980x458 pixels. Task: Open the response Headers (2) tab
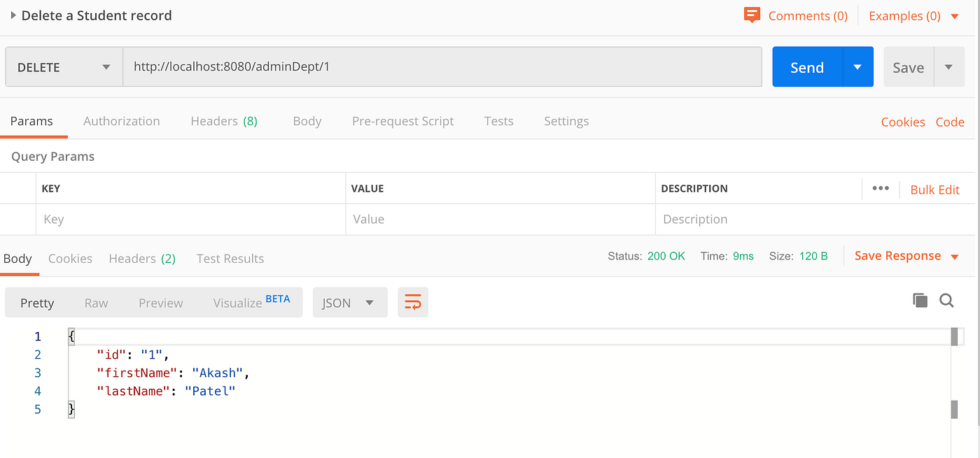click(142, 258)
